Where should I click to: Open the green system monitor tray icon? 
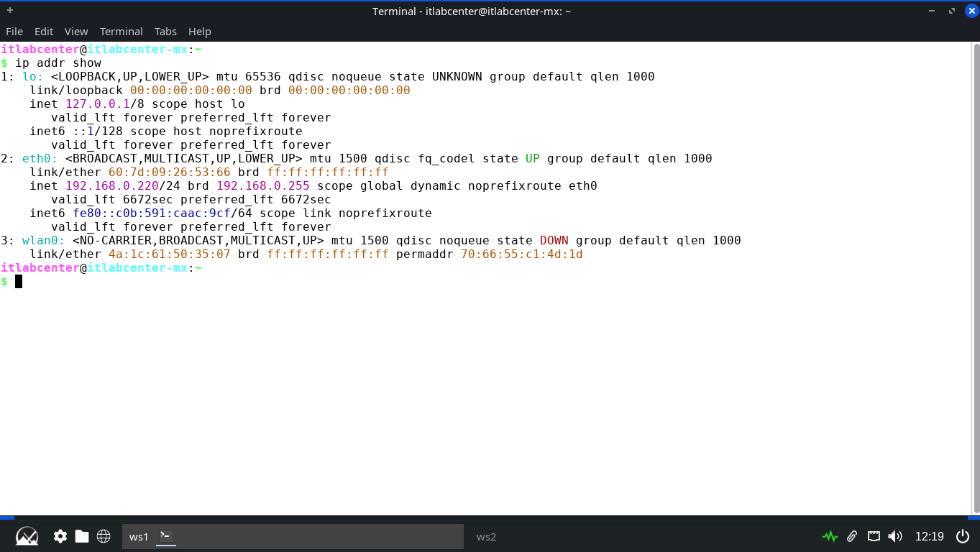pyautogui.click(x=830, y=536)
